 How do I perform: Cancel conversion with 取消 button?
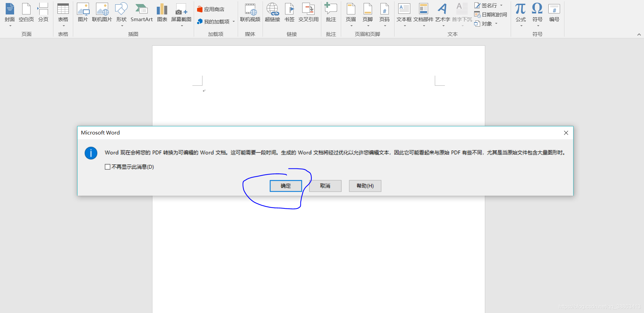pos(325,186)
